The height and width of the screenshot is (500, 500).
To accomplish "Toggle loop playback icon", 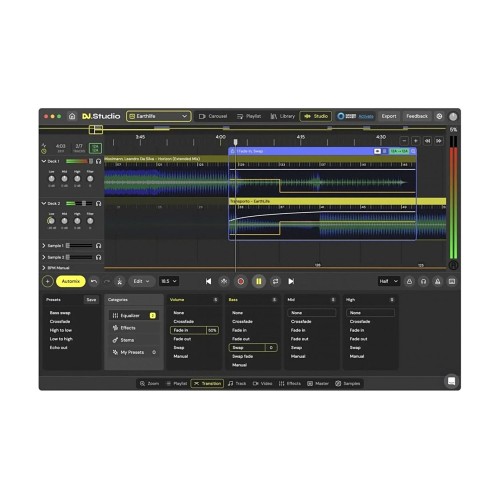I will coord(275,281).
